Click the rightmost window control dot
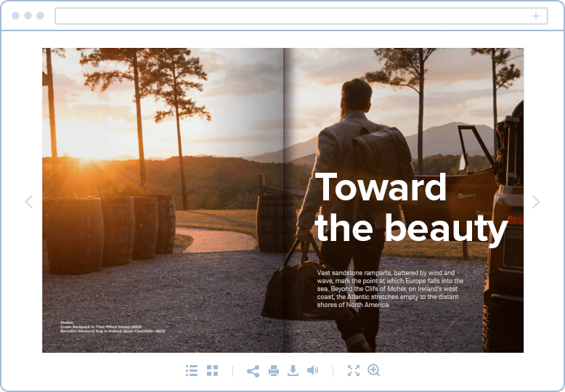Image resolution: width=565 pixels, height=392 pixels. [x=40, y=16]
